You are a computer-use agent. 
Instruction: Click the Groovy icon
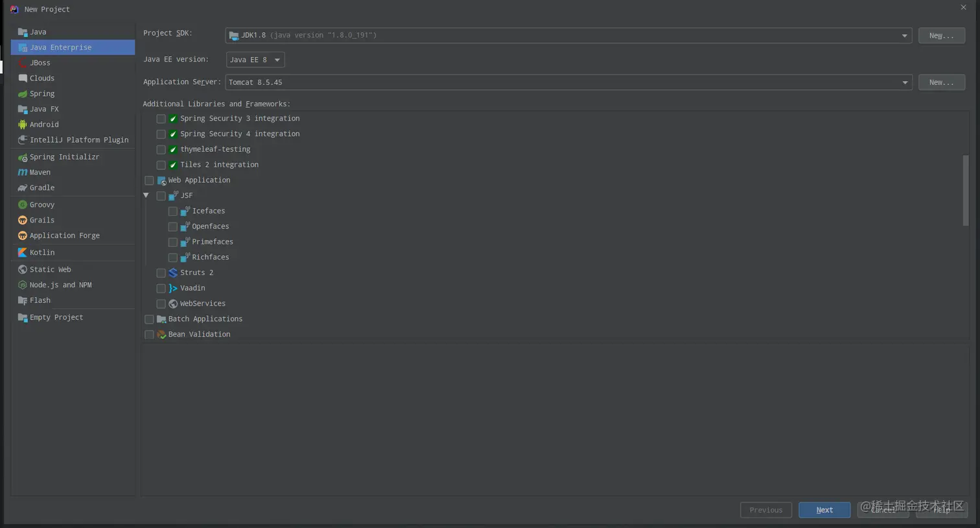tap(23, 205)
